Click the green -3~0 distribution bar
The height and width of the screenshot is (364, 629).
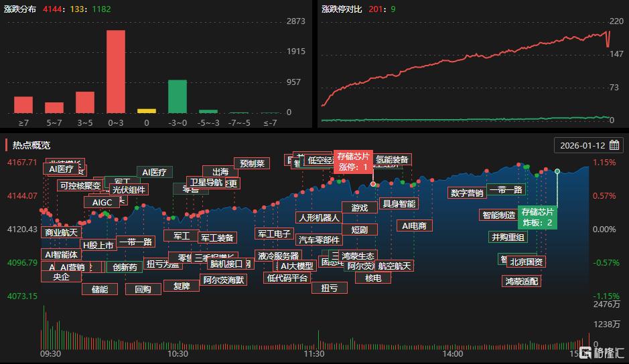178,96
